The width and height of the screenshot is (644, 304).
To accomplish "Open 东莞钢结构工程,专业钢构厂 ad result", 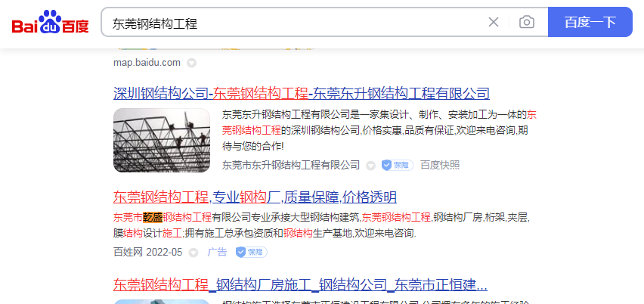I will pos(255,197).
